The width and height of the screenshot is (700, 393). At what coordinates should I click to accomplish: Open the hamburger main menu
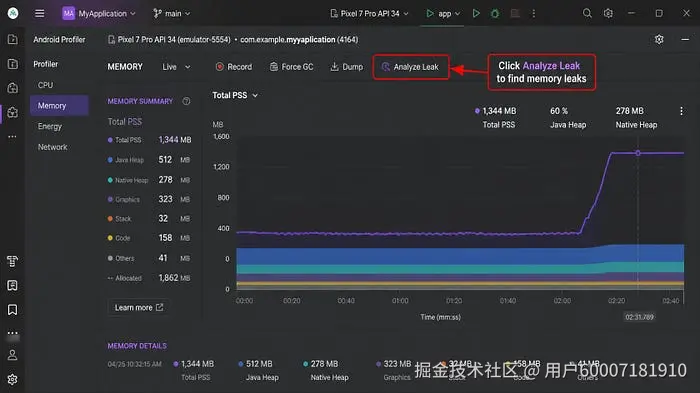(x=39, y=13)
